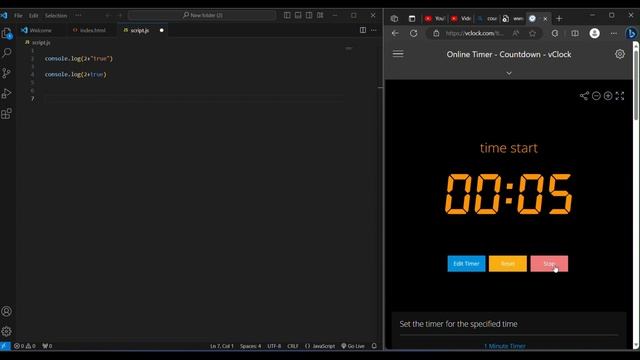640x360 pixels.
Task: Toggle the secondary side bar layout
Action: (309, 15)
